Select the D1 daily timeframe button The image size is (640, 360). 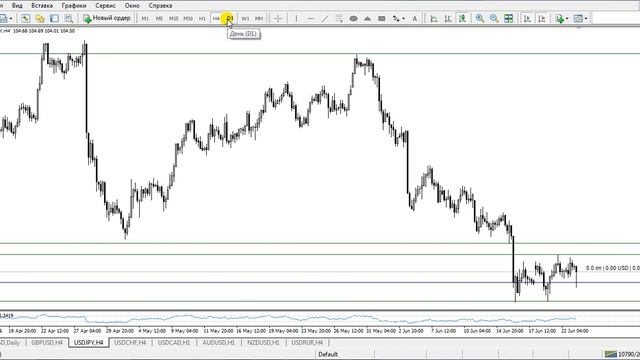pos(230,18)
